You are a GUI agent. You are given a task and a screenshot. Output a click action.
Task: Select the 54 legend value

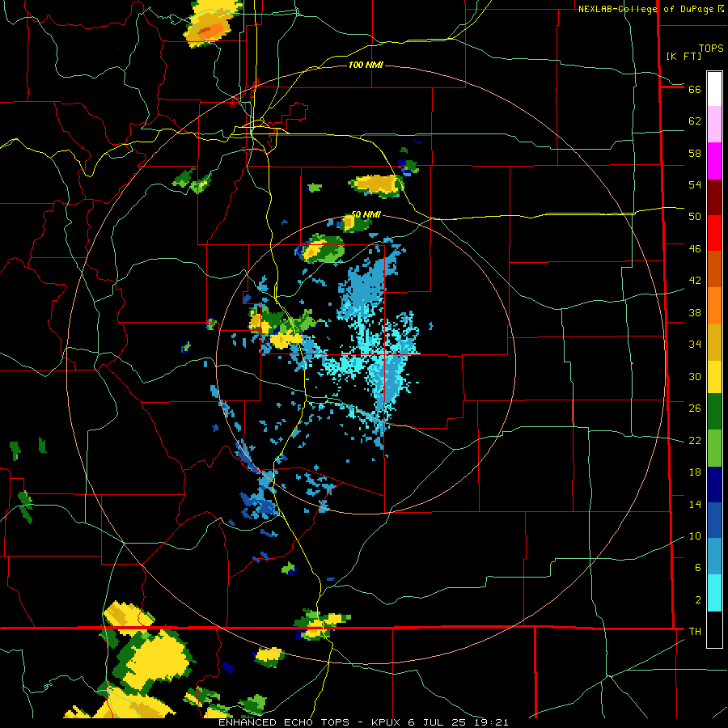click(695, 184)
